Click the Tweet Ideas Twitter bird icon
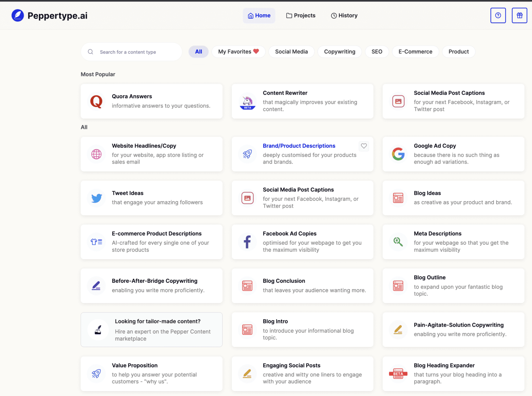Viewport: 532px width, 396px height. 96,198
